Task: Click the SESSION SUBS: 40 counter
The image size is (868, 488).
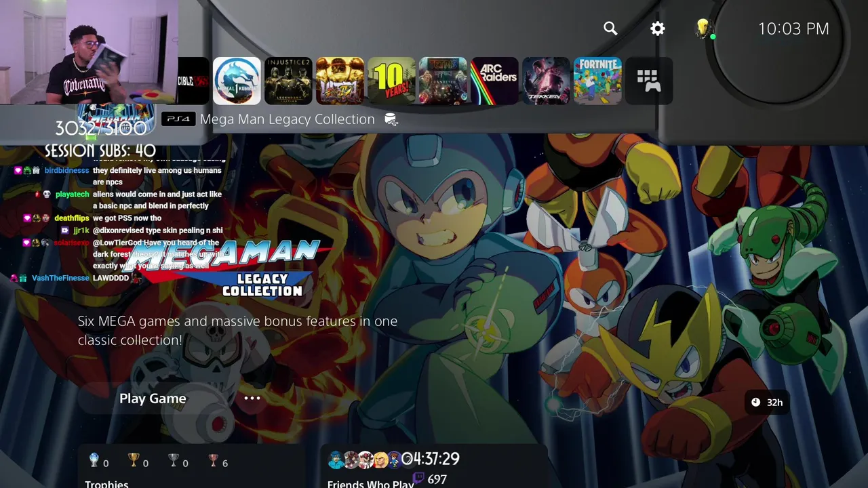Action: [100, 150]
